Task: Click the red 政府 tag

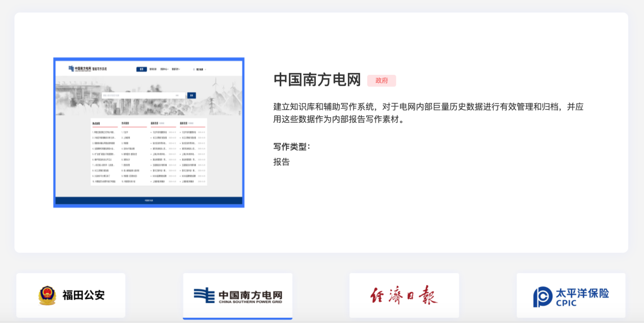Action: [382, 80]
